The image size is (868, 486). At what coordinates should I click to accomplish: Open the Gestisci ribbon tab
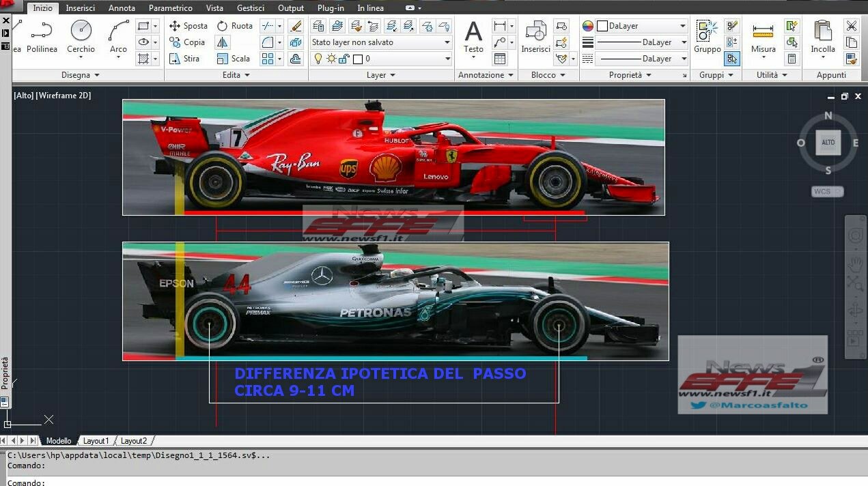[251, 8]
